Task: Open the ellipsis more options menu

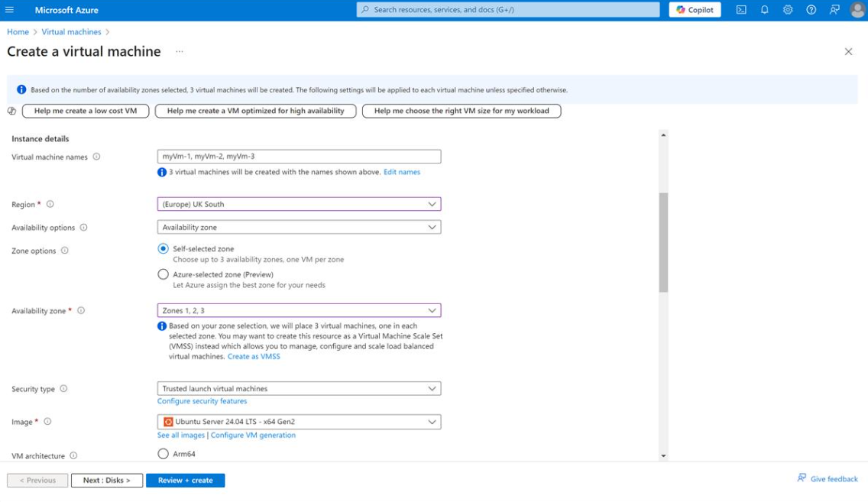Action: pos(180,51)
